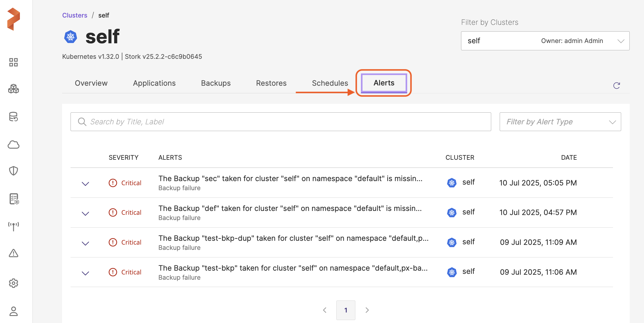Image resolution: width=644 pixels, height=323 pixels.
Task: Open the dashboard grid icon in sidebar
Action: tap(13, 62)
